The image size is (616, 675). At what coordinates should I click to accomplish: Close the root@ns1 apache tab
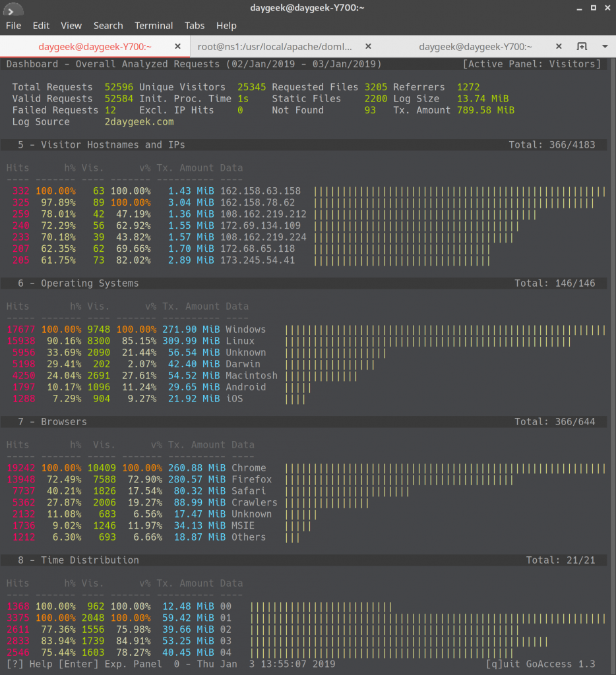pos(368,47)
